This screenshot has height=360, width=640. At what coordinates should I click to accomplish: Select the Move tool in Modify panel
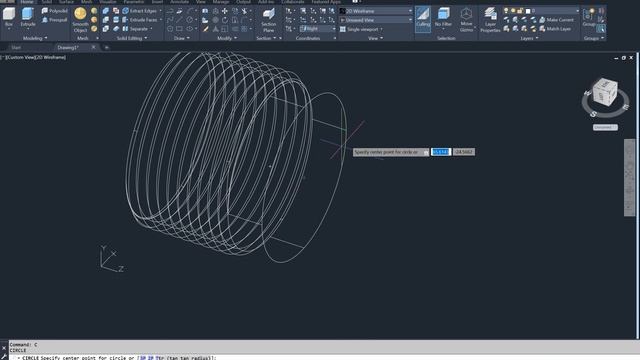tap(224, 11)
